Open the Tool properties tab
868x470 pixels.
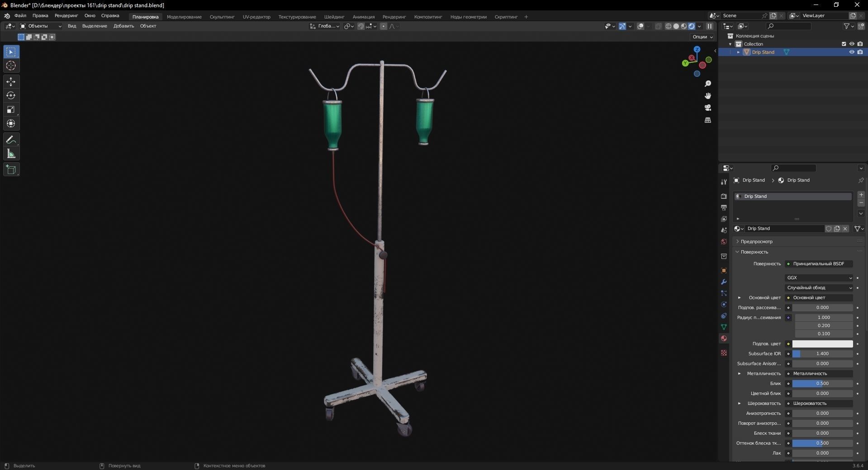(724, 182)
